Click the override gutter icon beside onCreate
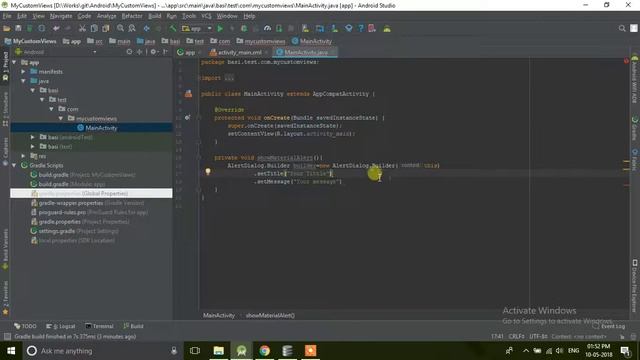The width and height of the screenshot is (640, 360). (187, 118)
